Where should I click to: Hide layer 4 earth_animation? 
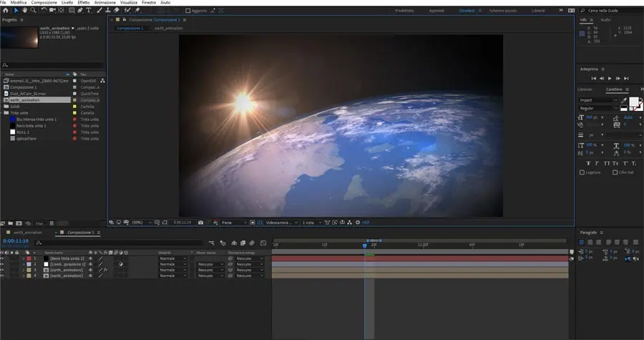1,276
